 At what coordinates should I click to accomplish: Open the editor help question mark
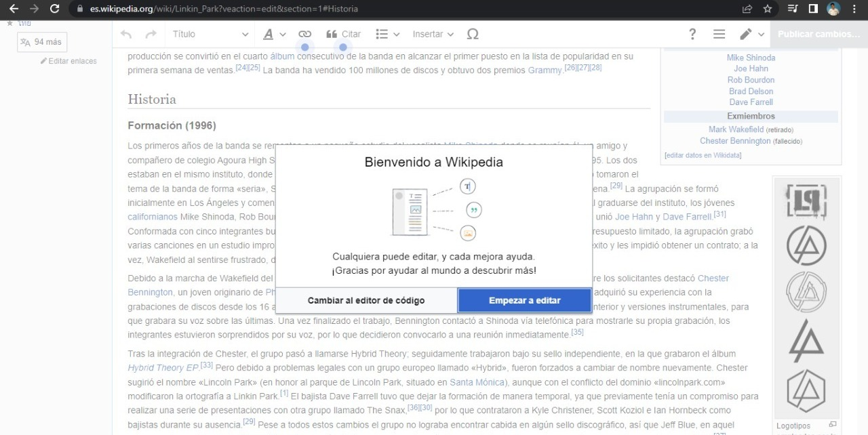click(x=692, y=34)
